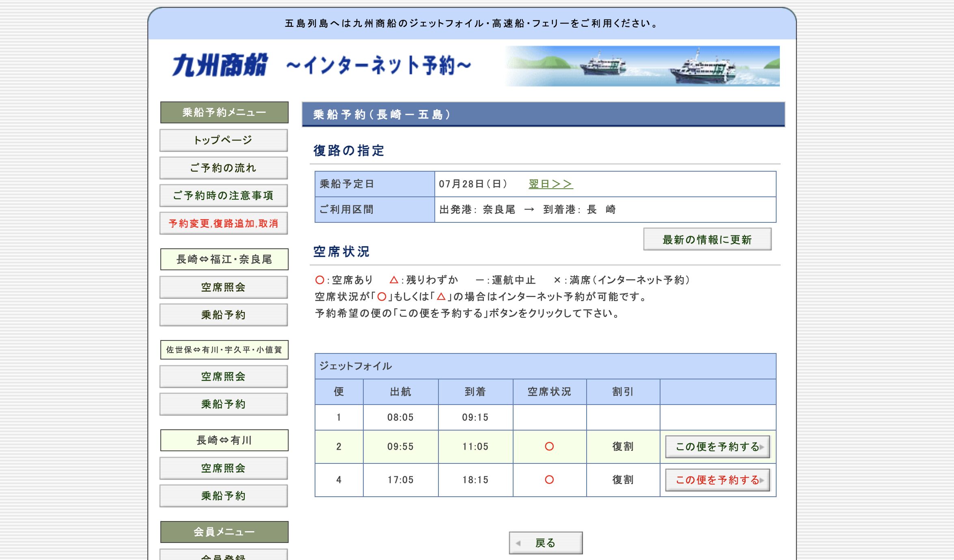954x560 pixels.
Task: Click the 09:15 arrival cell
Action: (x=475, y=418)
